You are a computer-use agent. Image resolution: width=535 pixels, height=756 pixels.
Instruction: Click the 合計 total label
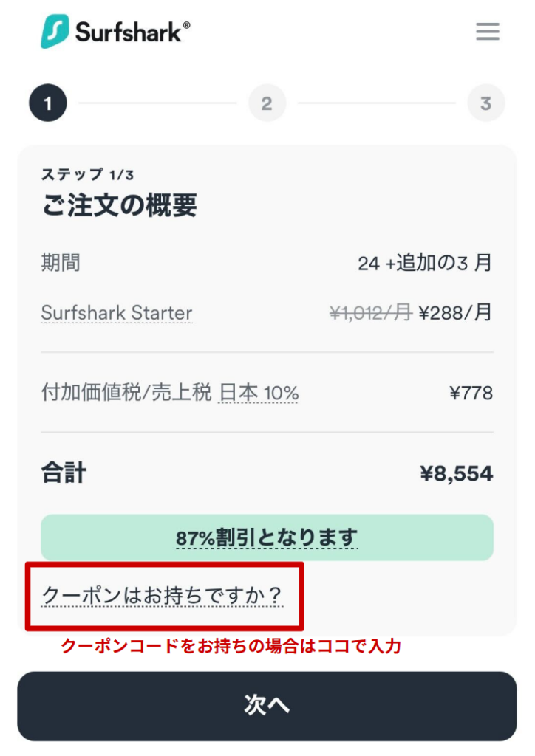click(x=64, y=472)
